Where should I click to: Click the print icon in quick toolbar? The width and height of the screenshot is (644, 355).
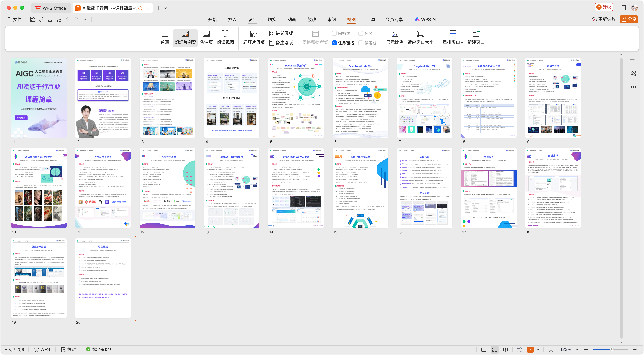[50, 20]
